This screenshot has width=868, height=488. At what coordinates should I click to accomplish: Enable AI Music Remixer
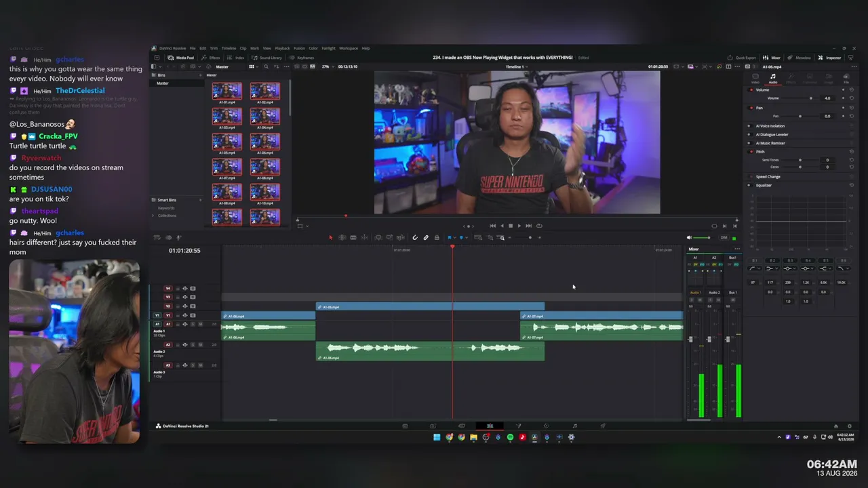tap(749, 143)
